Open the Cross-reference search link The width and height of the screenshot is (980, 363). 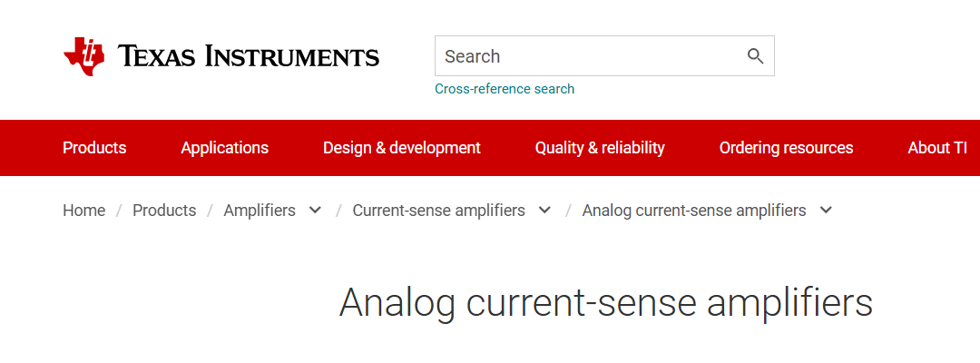click(x=505, y=89)
